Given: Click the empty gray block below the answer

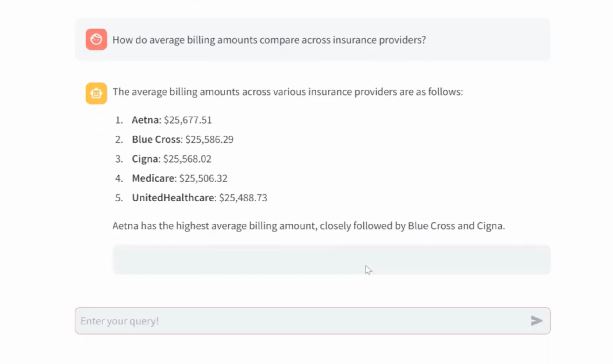Looking at the screenshot, I should [331, 259].
